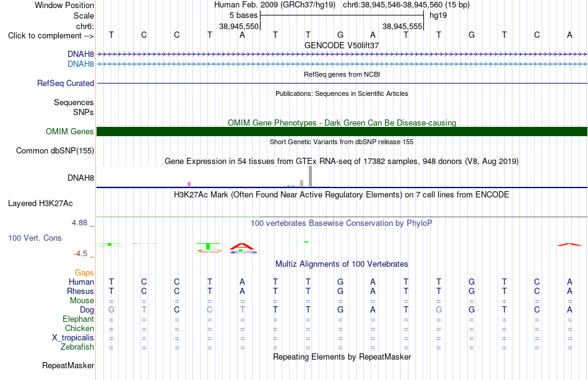Select the OMIM Genes track label
This screenshot has height=380, width=588.
70,132
